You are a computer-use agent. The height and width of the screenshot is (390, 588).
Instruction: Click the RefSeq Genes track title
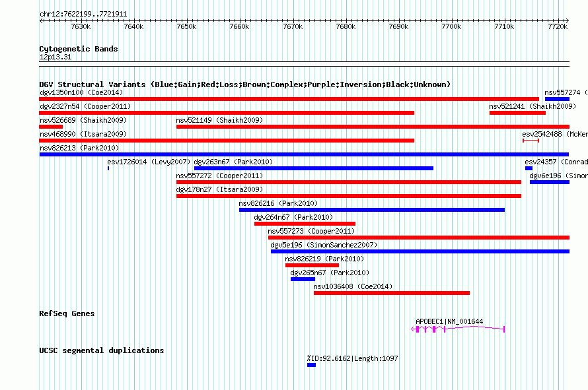[67, 313]
